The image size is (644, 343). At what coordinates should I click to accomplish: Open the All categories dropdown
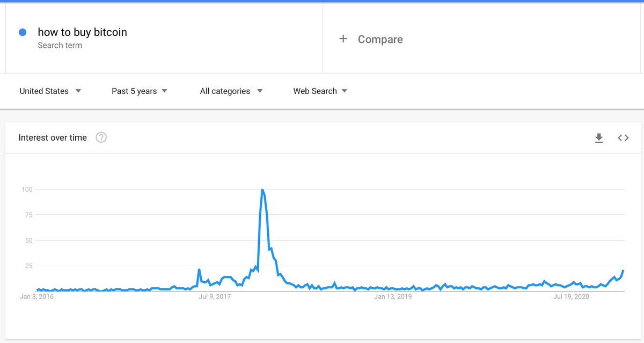tap(231, 91)
